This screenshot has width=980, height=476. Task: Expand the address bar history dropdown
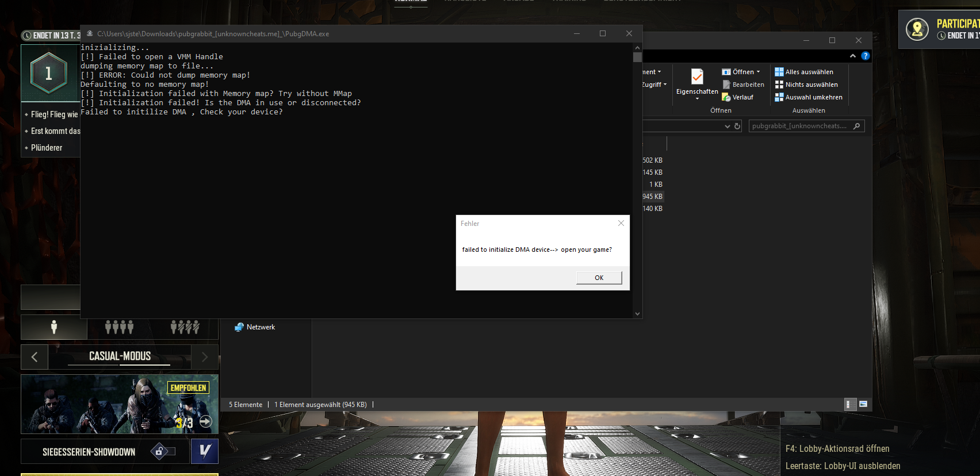coord(727,126)
